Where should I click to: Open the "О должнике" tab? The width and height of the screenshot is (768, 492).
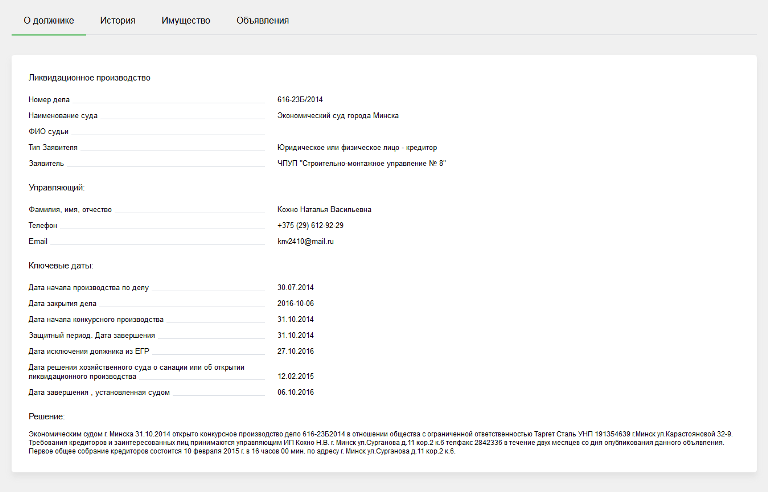48,20
